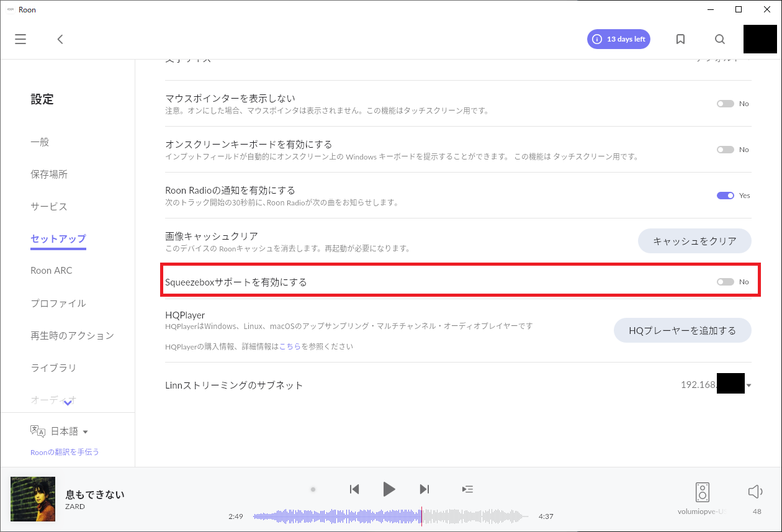Open the Linn subnet dropdown arrow
The height and width of the screenshot is (532, 782).
[749, 385]
